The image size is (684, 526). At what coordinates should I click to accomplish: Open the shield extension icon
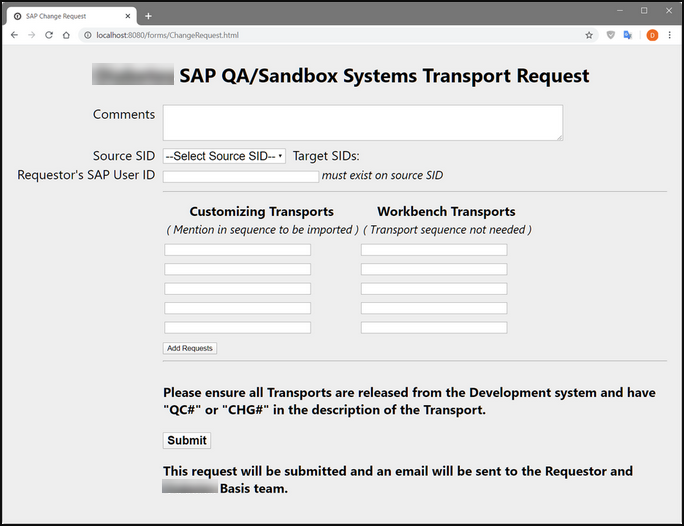611,35
